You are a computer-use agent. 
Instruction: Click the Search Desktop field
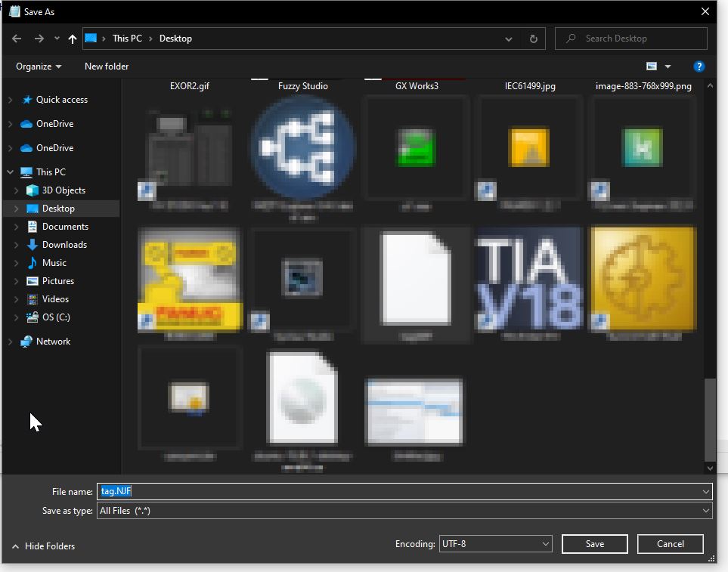[x=631, y=39]
